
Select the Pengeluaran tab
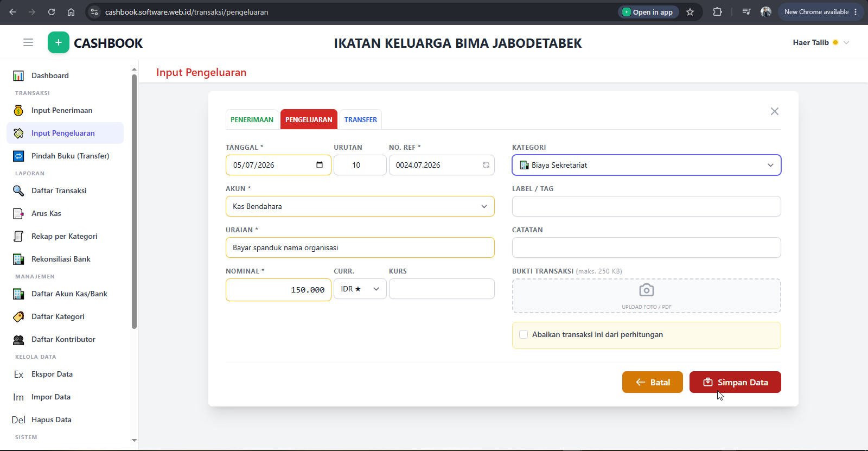[309, 119]
